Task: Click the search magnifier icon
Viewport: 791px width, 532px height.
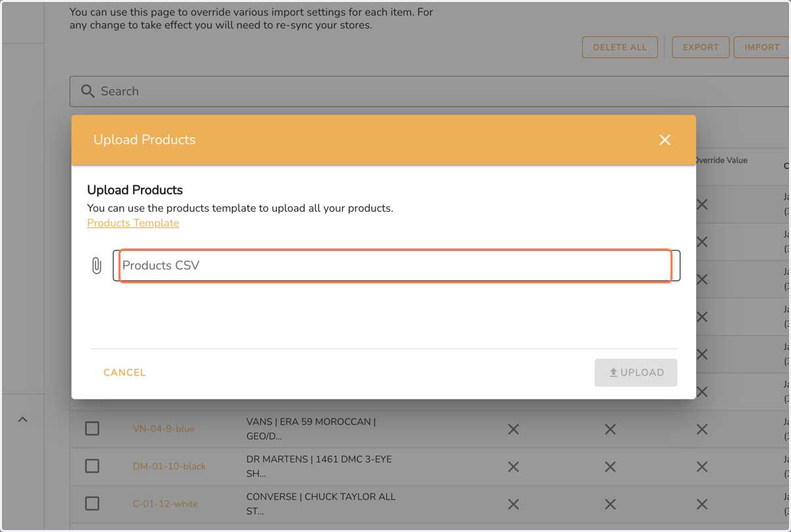Action: tap(88, 91)
